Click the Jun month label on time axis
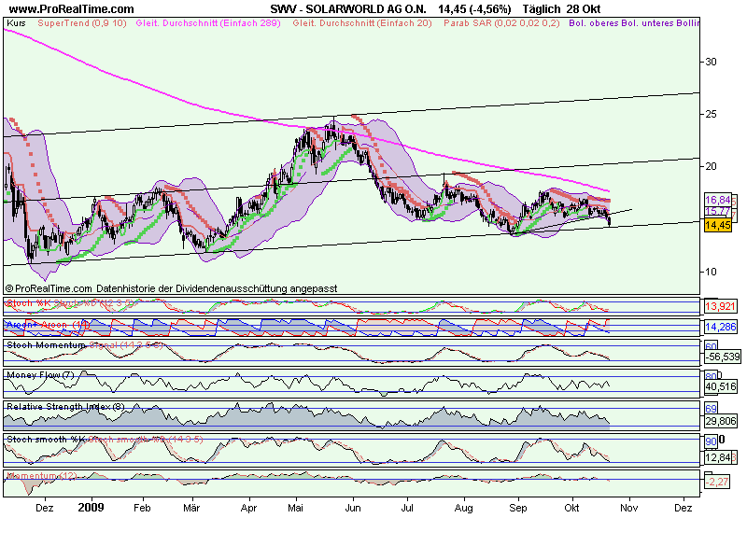 click(x=353, y=509)
